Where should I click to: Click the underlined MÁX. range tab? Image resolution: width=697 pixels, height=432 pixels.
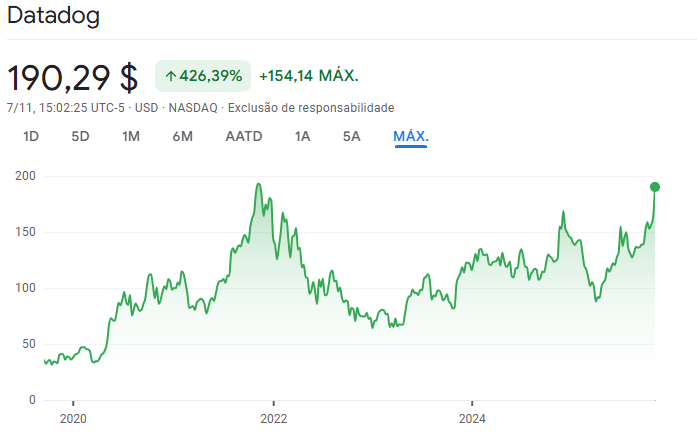[411, 136]
